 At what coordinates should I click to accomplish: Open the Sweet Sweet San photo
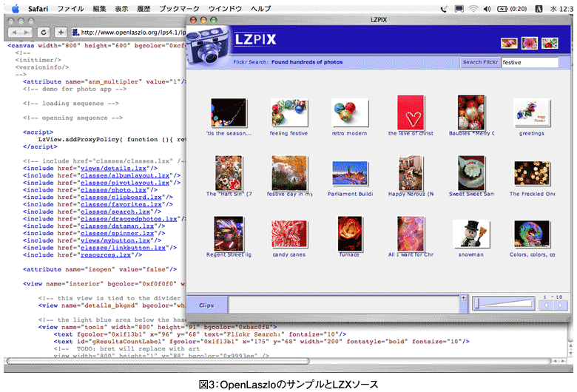coord(471,173)
